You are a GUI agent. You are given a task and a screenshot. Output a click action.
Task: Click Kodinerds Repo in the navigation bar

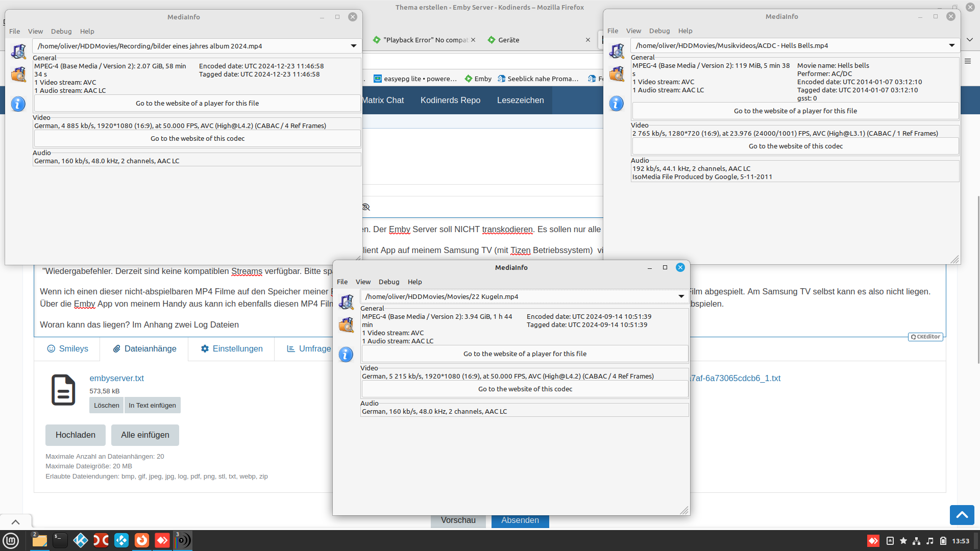(x=450, y=101)
